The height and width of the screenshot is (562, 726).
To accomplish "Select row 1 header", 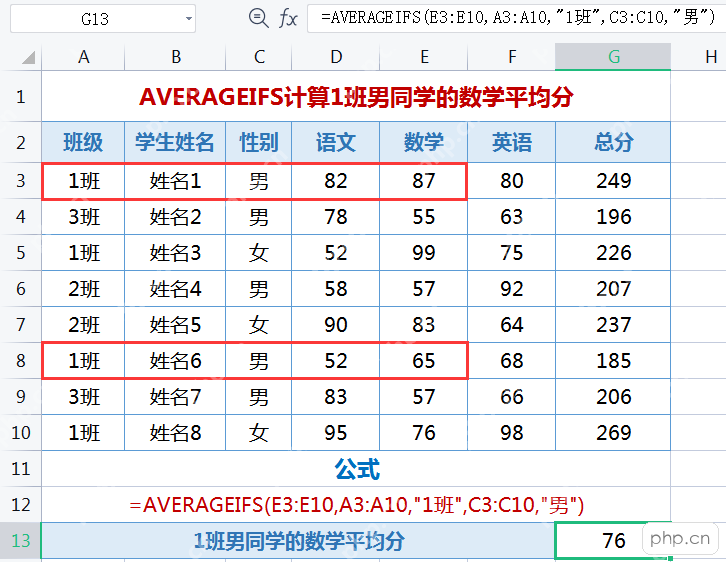I will (21, 96).
